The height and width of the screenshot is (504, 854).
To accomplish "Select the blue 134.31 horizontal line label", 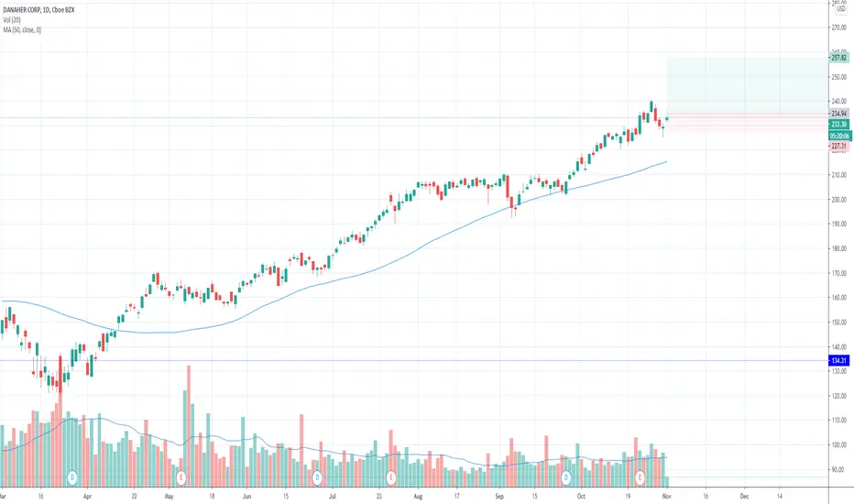I will coord(838,360).
